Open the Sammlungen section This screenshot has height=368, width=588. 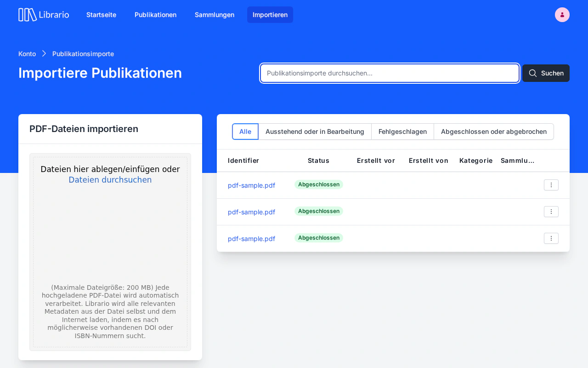(x=215, y=15)
